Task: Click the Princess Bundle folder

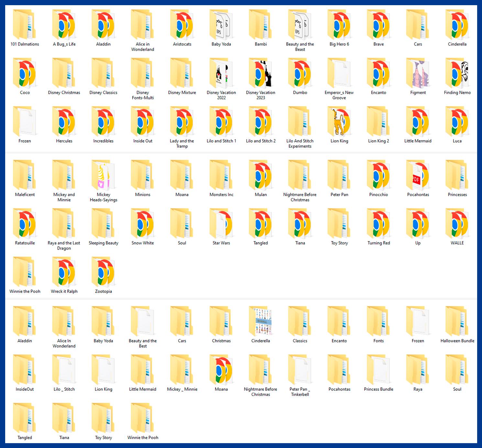Action: click(x=378, y=371)
